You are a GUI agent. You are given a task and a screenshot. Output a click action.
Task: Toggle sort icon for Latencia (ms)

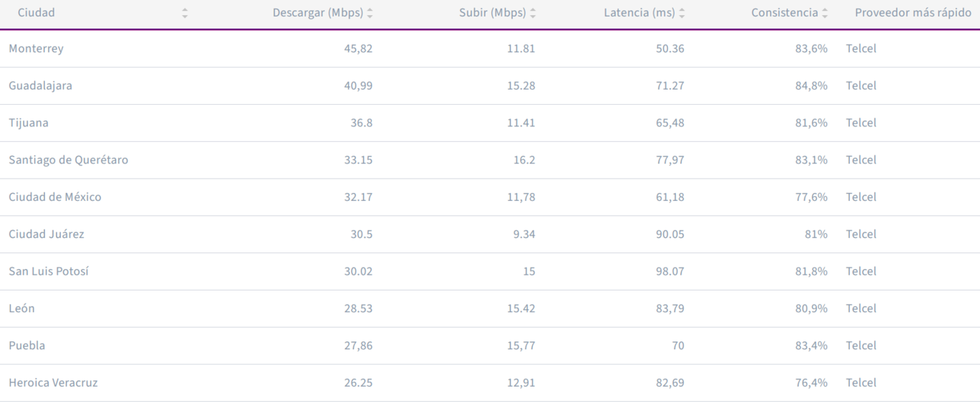click(x=682, y=13)
